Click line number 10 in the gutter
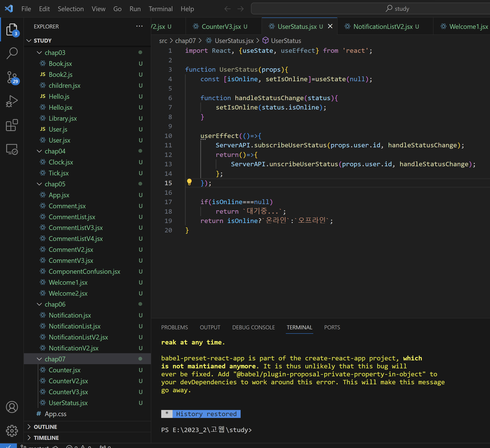The width and height of the screenshot is (490, 448). [168, 136]
